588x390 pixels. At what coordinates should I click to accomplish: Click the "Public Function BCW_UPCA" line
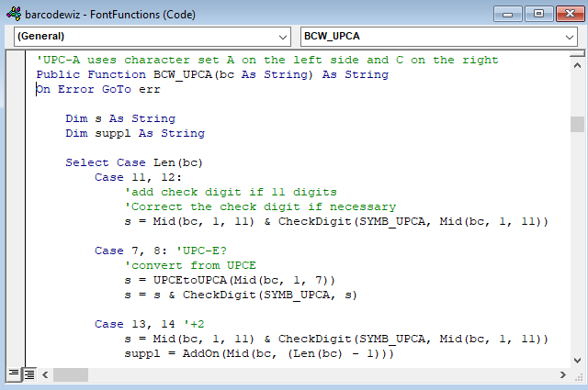coord(212,74)
